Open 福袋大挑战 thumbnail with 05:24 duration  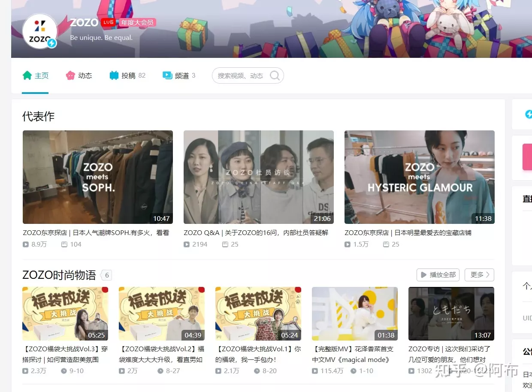pyautogui.click(x=258, y=314)
